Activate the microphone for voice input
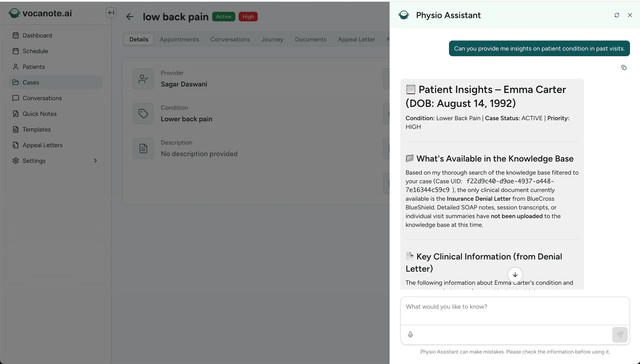640x364 pixels. [410, 335]
